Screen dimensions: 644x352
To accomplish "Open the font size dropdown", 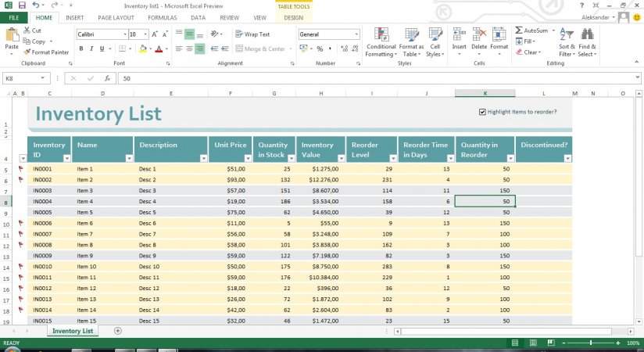I will 145,34.
